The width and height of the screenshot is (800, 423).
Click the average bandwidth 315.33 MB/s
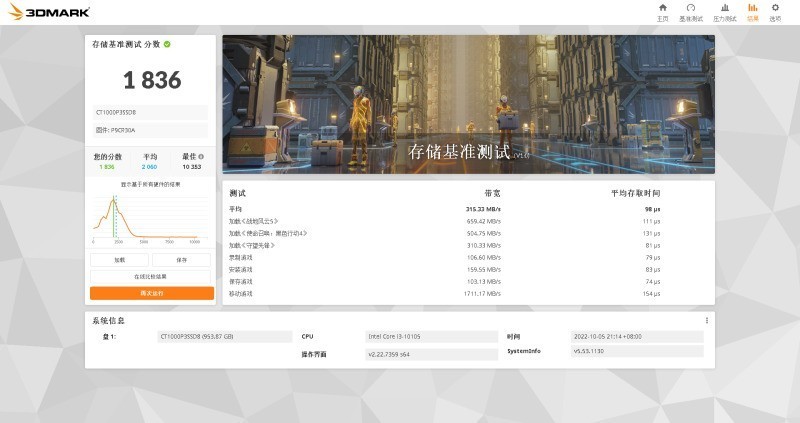483,209
